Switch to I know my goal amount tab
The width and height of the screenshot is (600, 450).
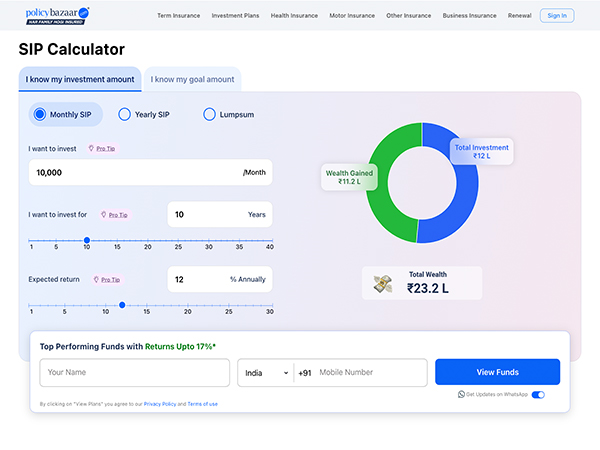(x=193, y=79)
